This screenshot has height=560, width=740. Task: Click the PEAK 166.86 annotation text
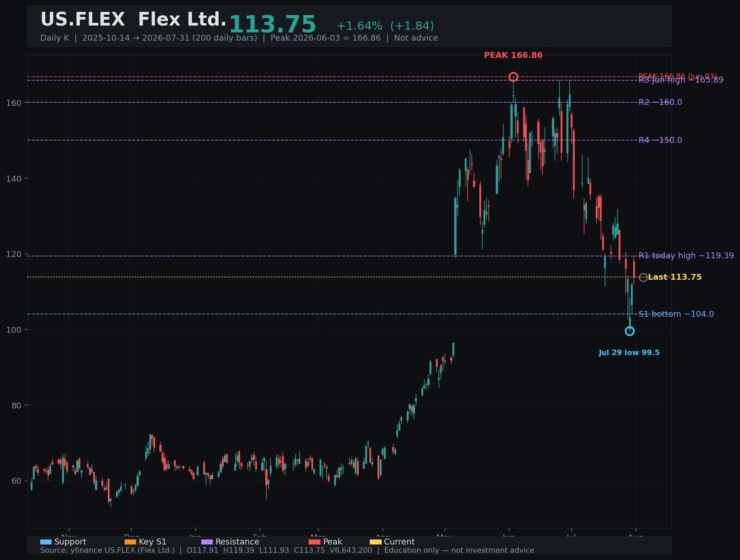[x=513, y=55]
